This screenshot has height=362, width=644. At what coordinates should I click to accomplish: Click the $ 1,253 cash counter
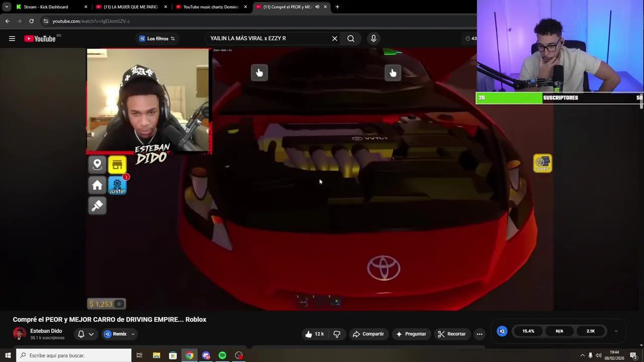107,304
